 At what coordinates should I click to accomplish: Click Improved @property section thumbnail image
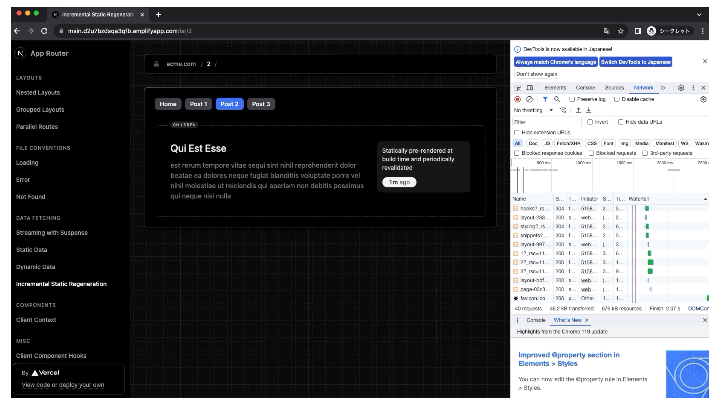pyautogui.click(x=687, y=374)
